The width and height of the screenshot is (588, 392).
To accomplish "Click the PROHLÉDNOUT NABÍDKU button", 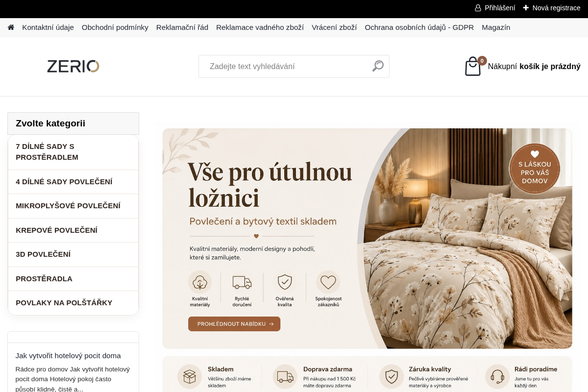I will 234,324.
